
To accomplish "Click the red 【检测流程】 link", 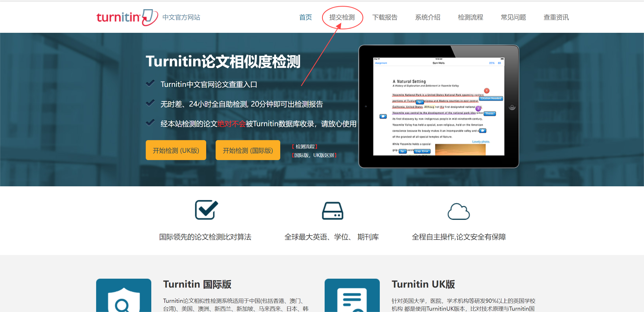I will tap(305, 146).
